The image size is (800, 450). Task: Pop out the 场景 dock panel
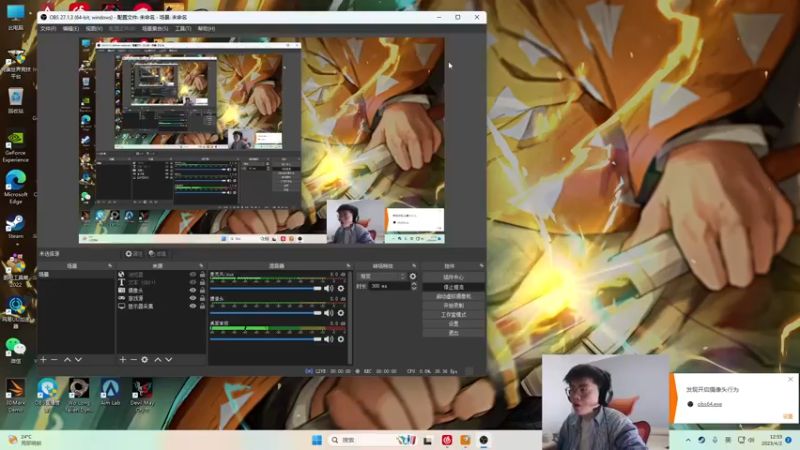(110, 266)
